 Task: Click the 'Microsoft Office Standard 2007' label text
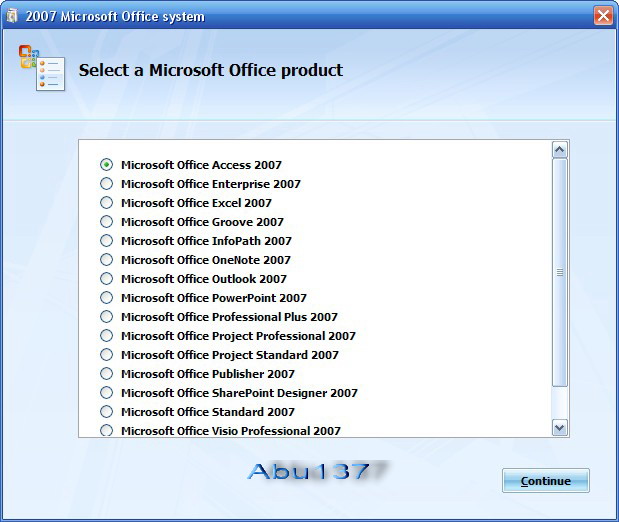[x=208, y=412]
